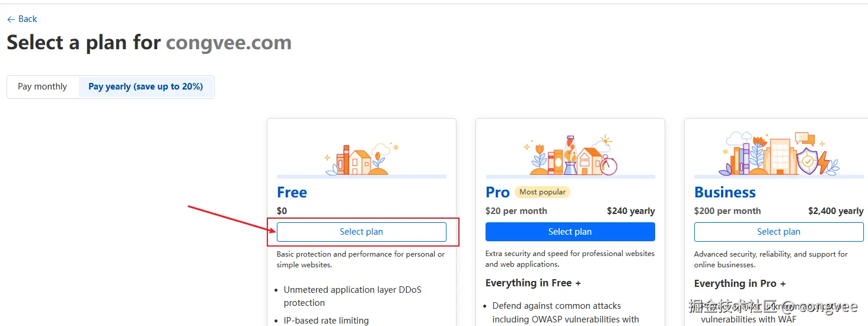Image resolution: width=868 pixels, height=326 pixels.
Task: Click Everything in Free + heading
Action: pos(533,283)
